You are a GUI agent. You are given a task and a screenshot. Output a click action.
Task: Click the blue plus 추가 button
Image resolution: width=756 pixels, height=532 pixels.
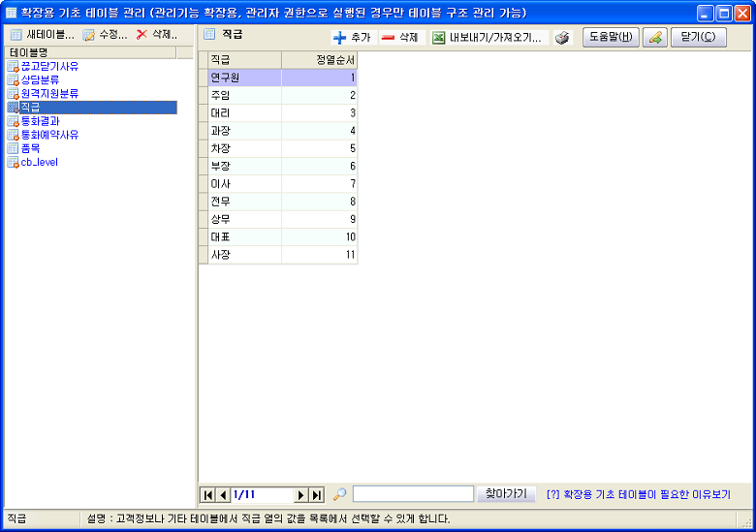click(x=353, y=38)
